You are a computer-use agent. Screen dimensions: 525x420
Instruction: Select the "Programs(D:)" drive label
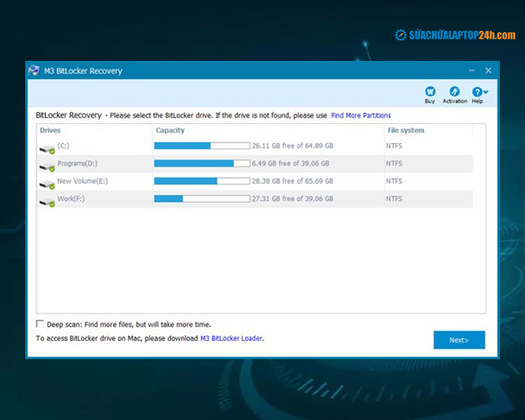point(77,163)
